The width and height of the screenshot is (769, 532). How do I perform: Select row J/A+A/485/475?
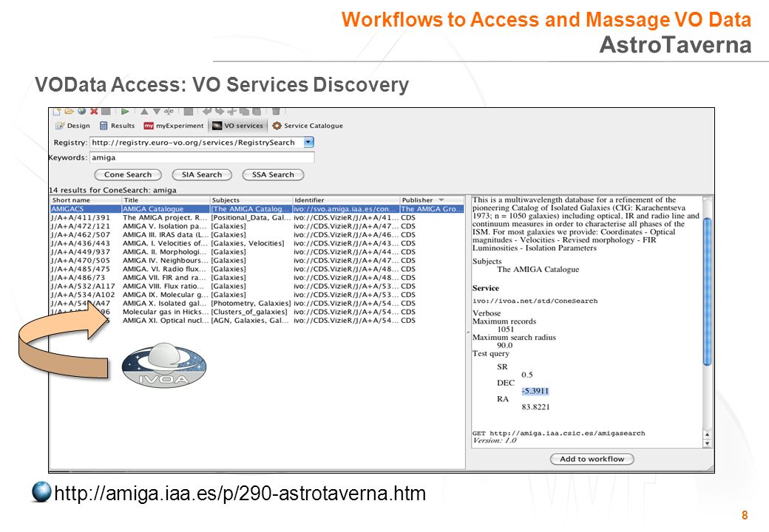[257, 269]
